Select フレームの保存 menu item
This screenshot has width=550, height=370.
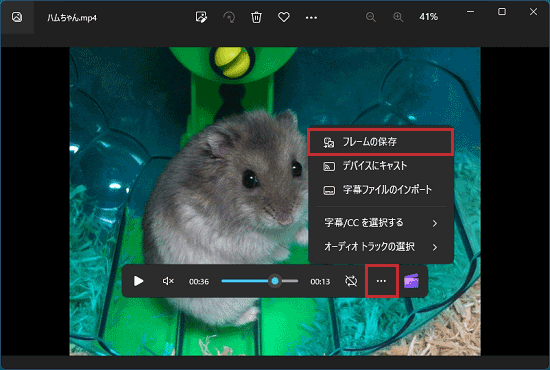pos(381,142)
